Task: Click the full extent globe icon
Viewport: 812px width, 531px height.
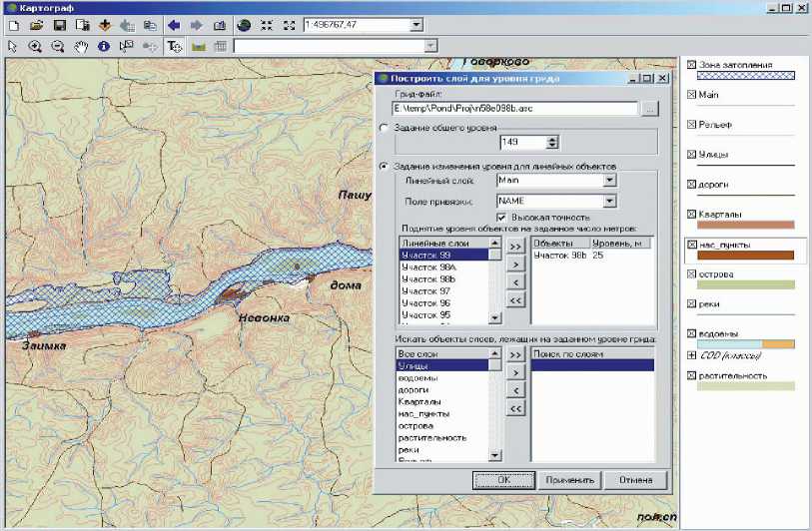Action: coord(244,24)
